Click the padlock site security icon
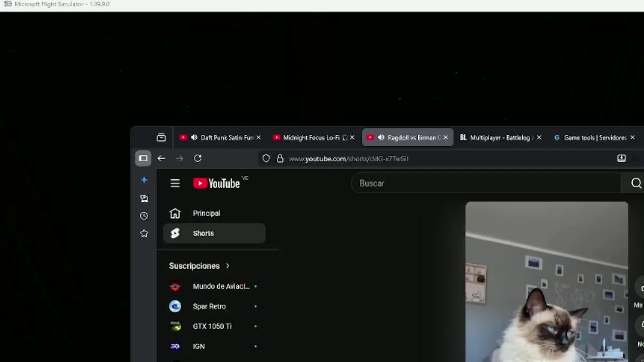 coord(280,159)
